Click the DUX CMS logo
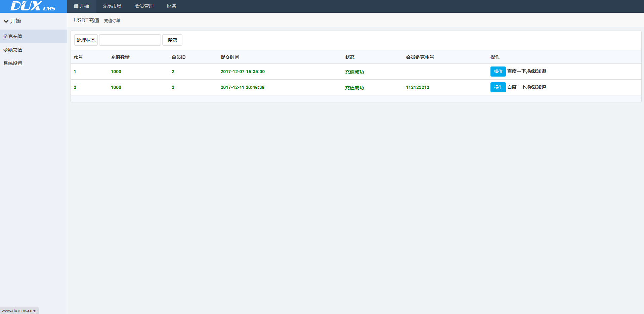Image resolution: width=644 pixels, height=314 pixels. click(33, 6)
